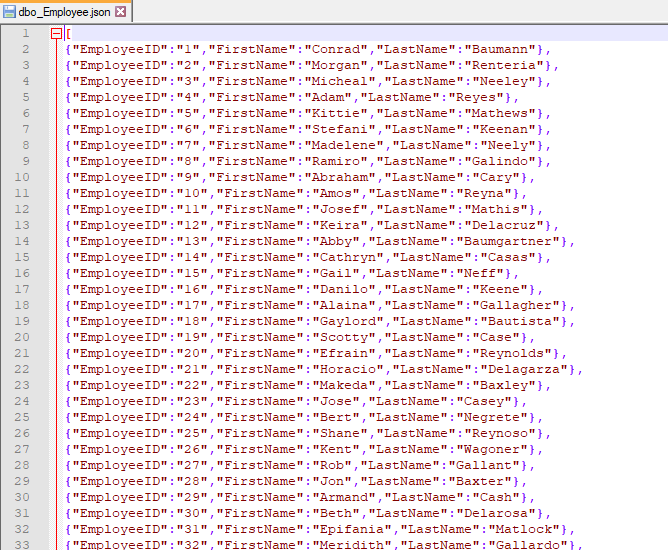Click the first name "Abraham"

click(x=340, y=177)
